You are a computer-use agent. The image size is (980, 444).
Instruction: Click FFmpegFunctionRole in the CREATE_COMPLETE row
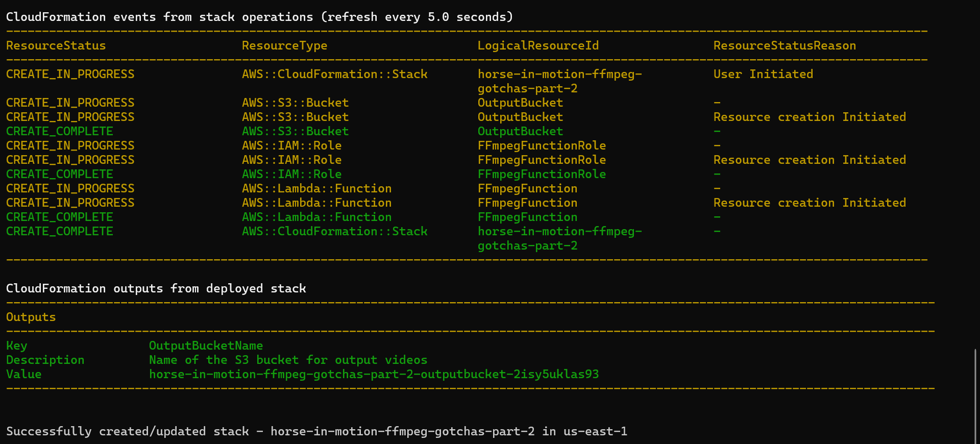[x=542, y=175]
